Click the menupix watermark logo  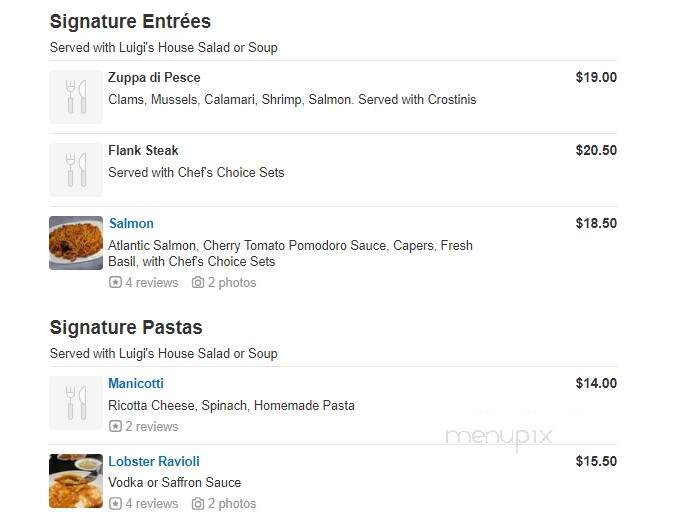499,437
